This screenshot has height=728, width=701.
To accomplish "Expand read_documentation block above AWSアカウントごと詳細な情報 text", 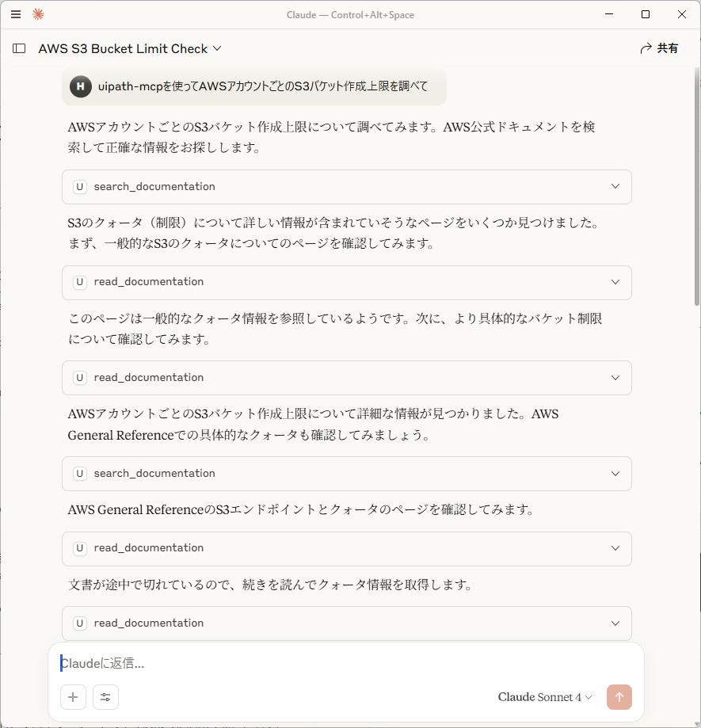I will [347, 377].
